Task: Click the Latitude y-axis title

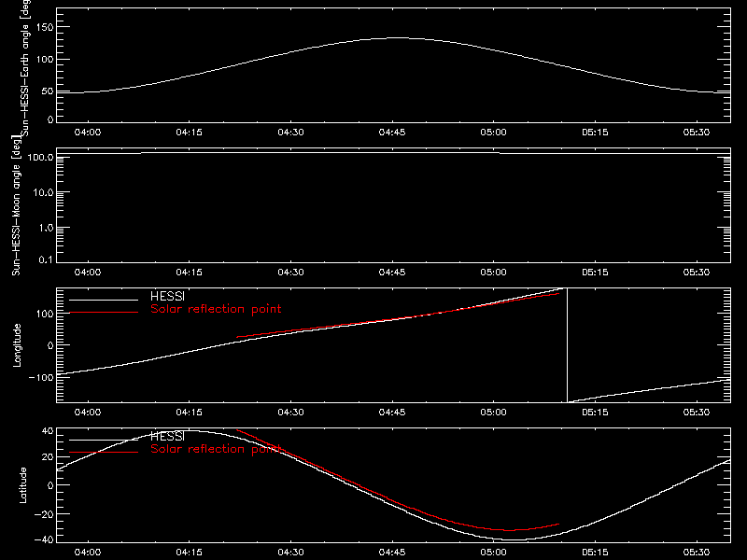Action: (x=22, y=485)
